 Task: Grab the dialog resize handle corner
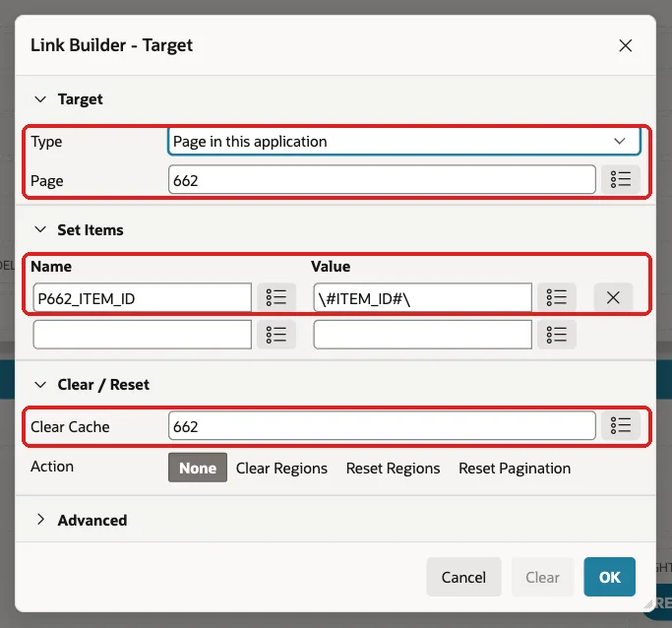[x=648, y=604]
